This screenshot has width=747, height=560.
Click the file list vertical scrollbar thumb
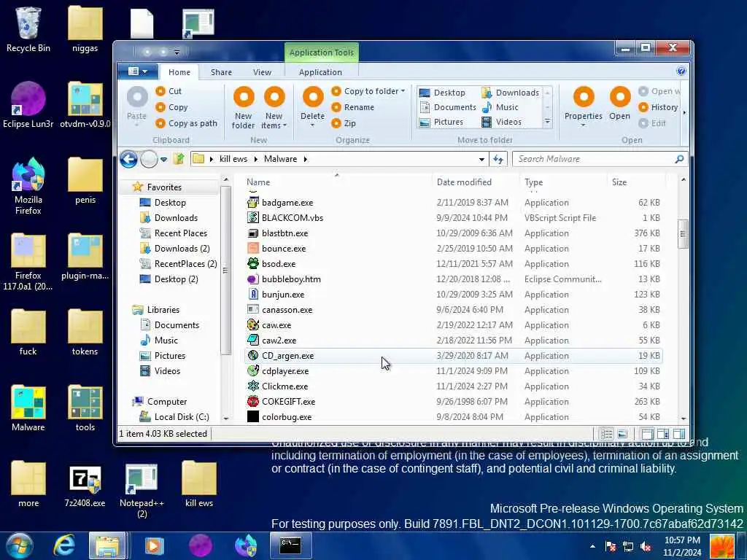pyautogui.click(x=683, y=234)
